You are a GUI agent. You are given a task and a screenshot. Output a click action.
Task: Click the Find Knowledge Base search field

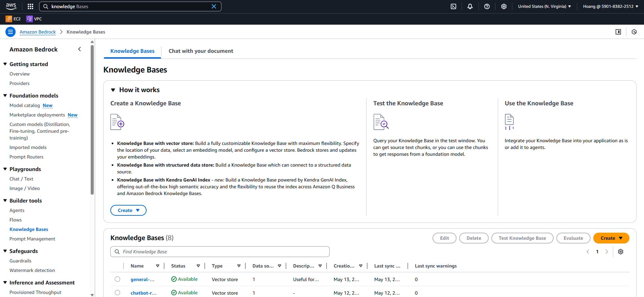[x=220, y=252]
